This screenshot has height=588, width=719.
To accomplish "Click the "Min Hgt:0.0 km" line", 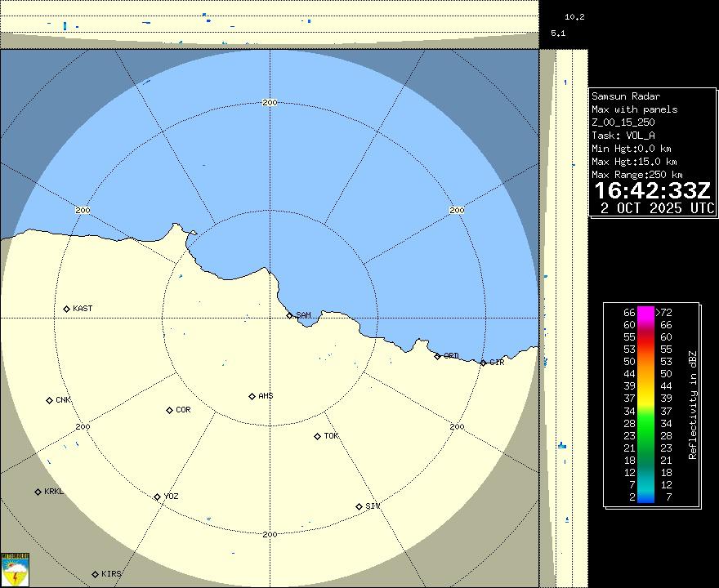I will [632, 149].
